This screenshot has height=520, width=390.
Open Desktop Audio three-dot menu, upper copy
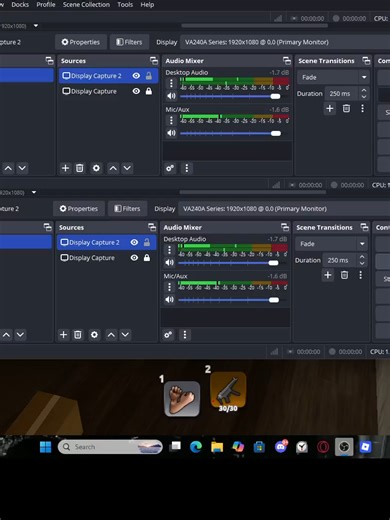click(x=171, y=83)
